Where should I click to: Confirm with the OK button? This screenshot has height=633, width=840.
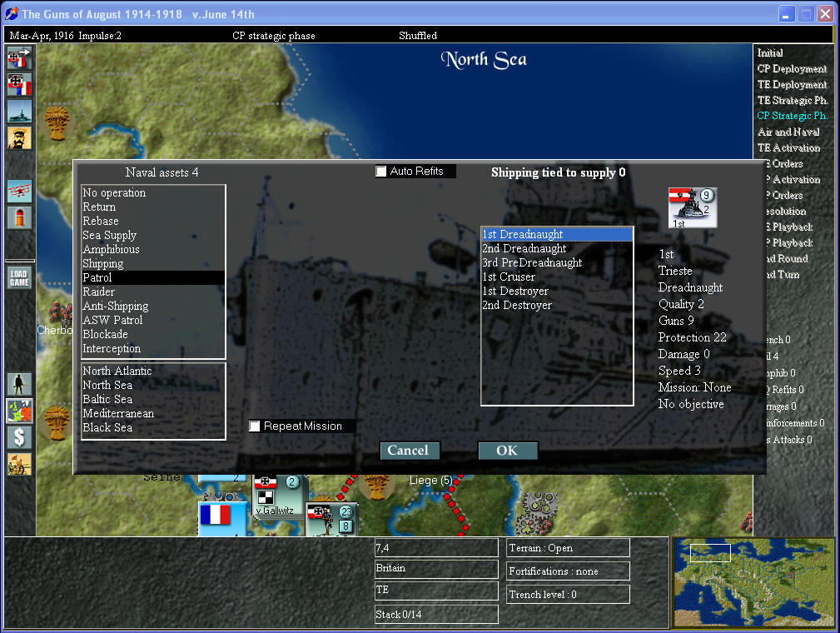508,451
